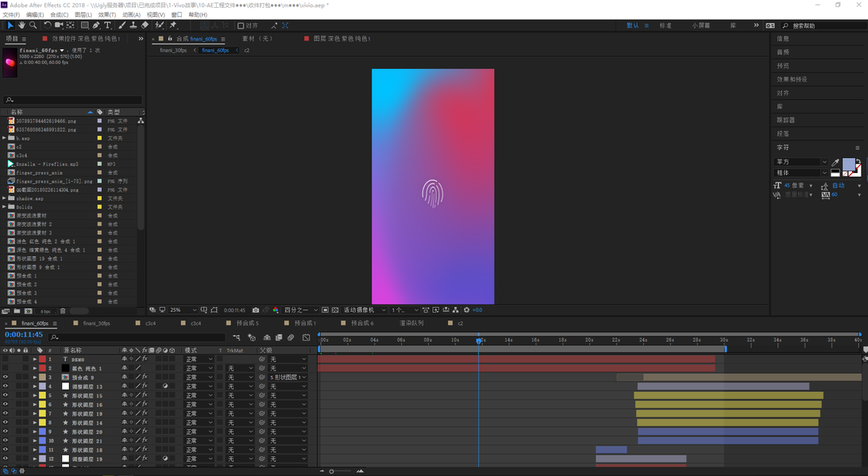This screenshot has height=476, width=868.
Task: Switch to 渲染队列 render queue tab
Action: point(411,324)
